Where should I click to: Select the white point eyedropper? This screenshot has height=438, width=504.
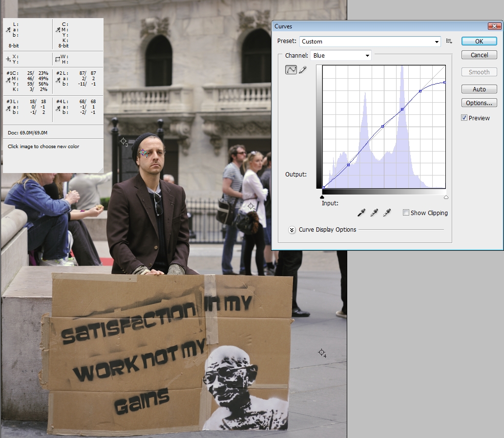pyautogui.click(x=387, y=213)
